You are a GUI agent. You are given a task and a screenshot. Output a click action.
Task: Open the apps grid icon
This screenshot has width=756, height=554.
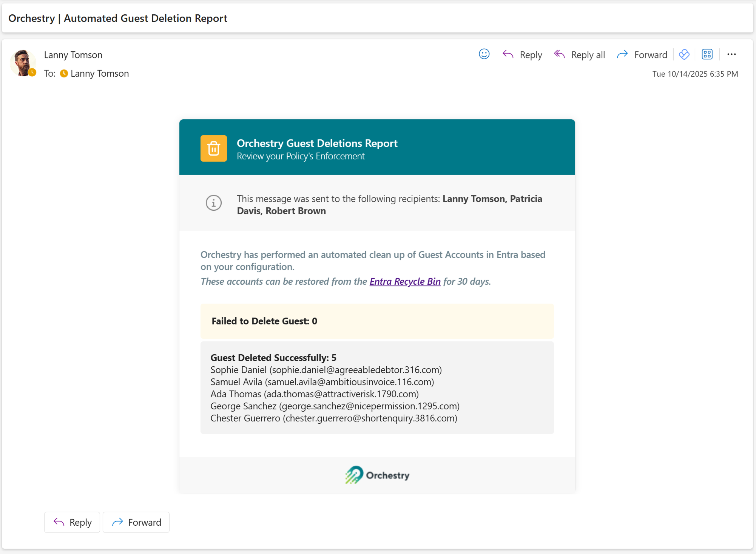(x=707, y=54)
